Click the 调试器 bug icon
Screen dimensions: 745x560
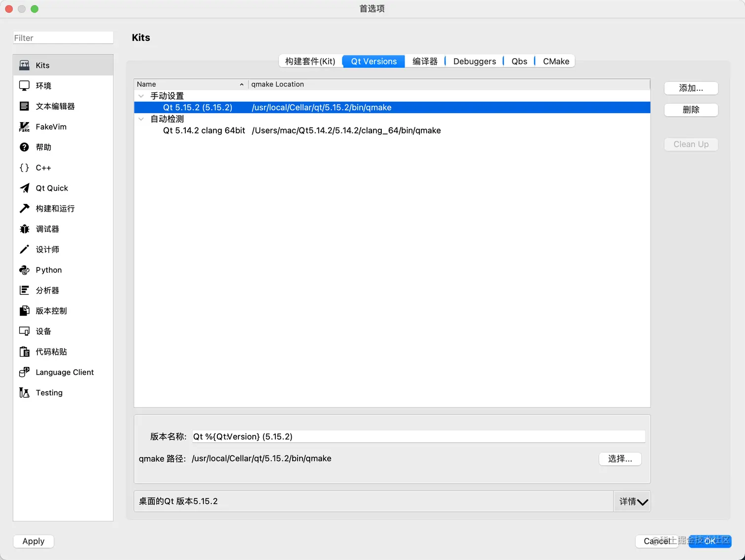[x=24, y=229]
